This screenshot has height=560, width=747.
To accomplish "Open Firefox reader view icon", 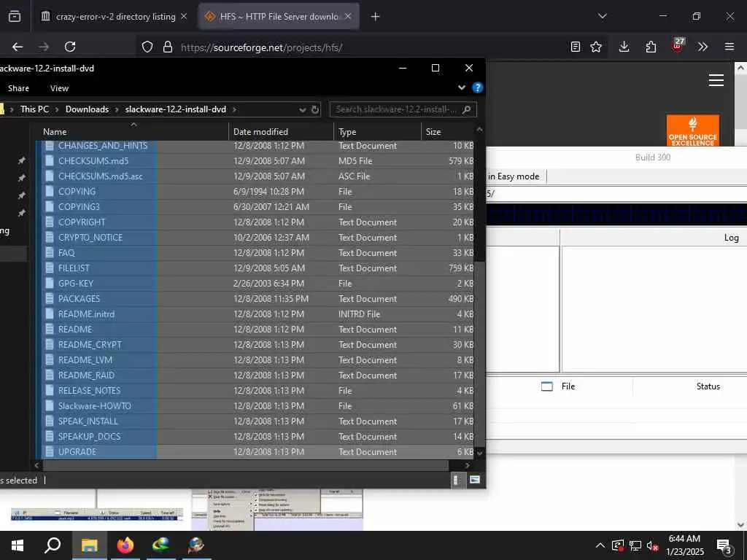I will (x=575, y=47).
